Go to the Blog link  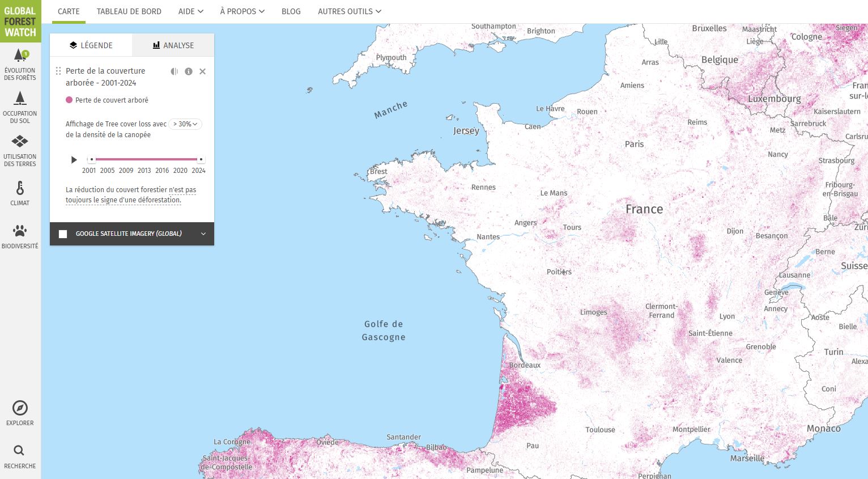[291, 11]
